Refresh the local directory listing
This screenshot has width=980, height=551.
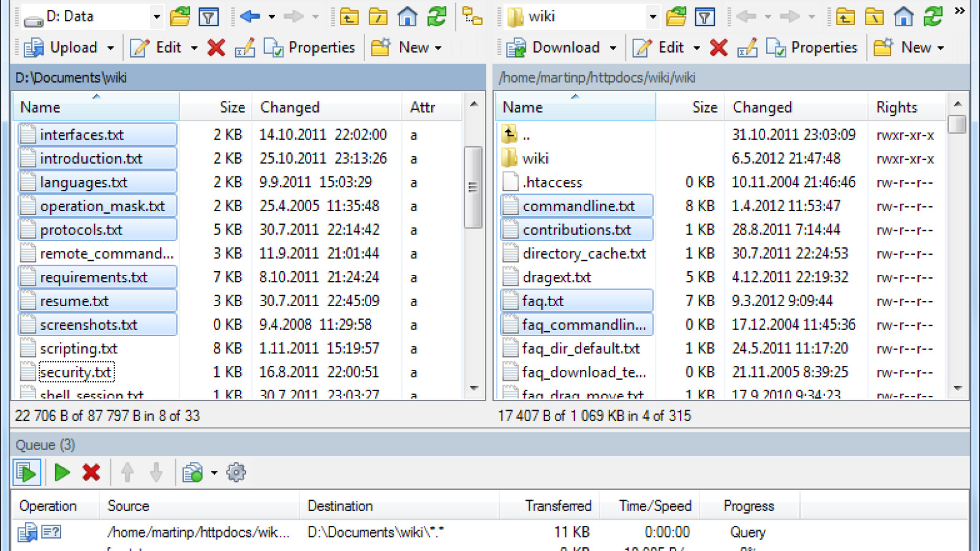pos(437,17)
